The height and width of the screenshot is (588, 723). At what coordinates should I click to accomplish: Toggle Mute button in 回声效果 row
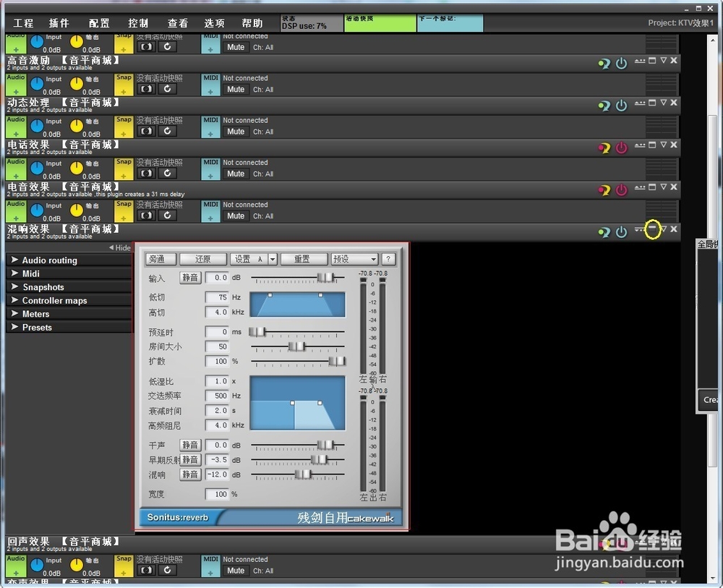(236, 571)
